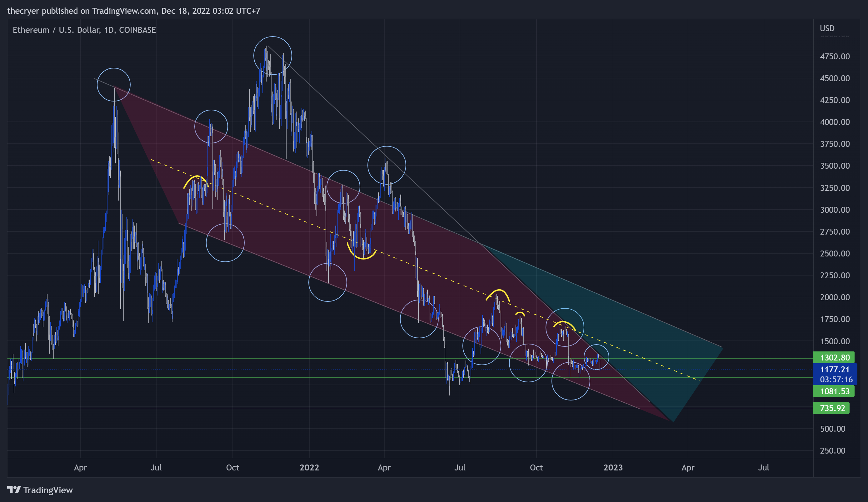Click the 2000.00 price axis value
This screenshot has height=502, width=868.
click(x=835, y=297)
